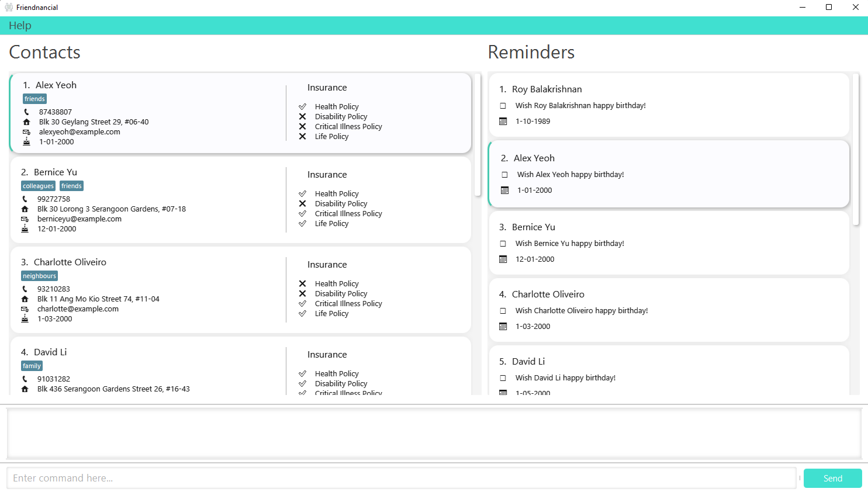Click the Contacts list scrollbar
The width and height of the screenshot is (868, 492).
(478, 135)
